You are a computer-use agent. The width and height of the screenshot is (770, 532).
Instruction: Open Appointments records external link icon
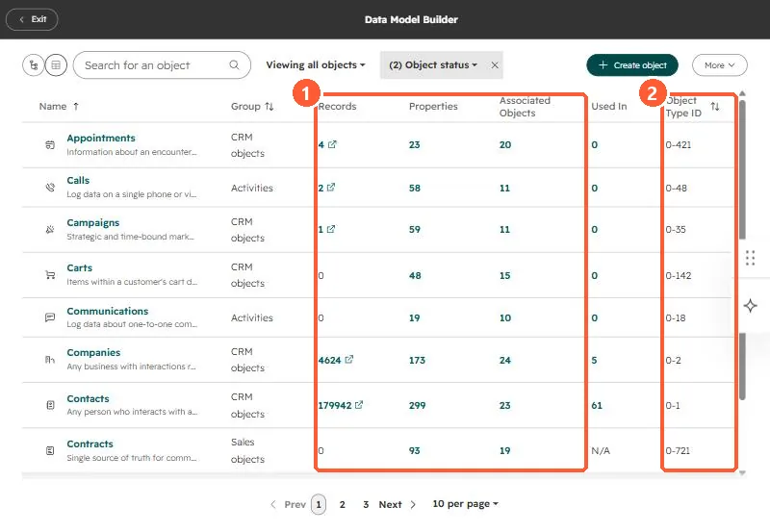[332, 144]
